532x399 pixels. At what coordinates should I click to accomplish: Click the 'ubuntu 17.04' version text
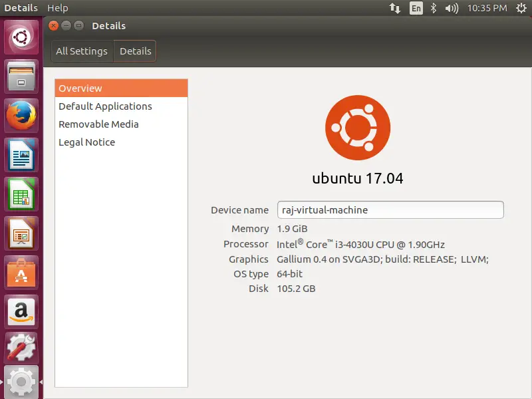click(358, 178)
